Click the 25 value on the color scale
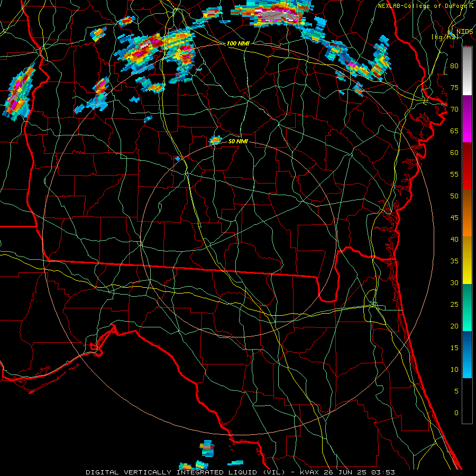The height and width of the screenshot is (476, 476). point(454,305)
